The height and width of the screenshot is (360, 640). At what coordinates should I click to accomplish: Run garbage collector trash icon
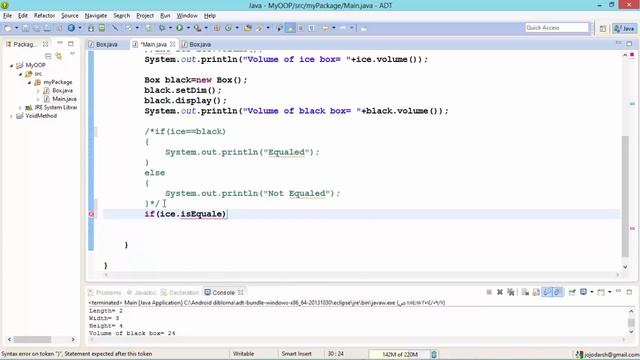[x=434, y=354]
